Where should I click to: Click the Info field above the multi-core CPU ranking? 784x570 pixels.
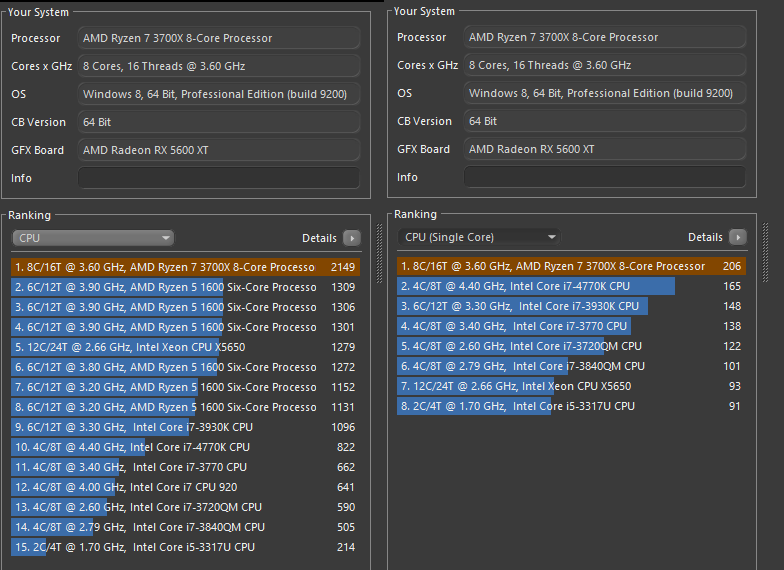tap(218, 178)
